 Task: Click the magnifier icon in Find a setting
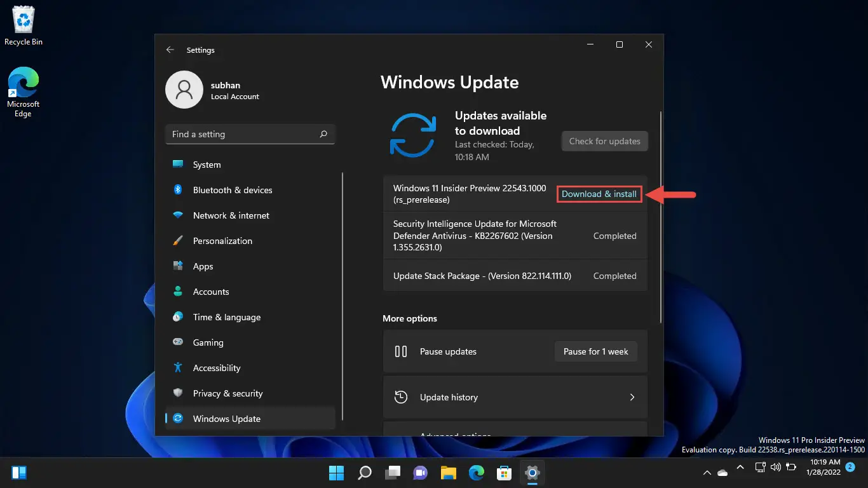(x=323, y=134)
